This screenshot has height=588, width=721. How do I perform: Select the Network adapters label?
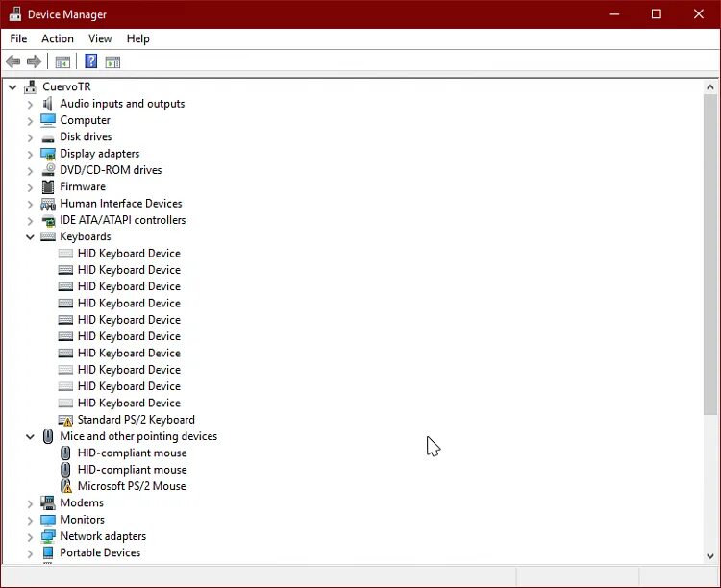coord(103,536)
